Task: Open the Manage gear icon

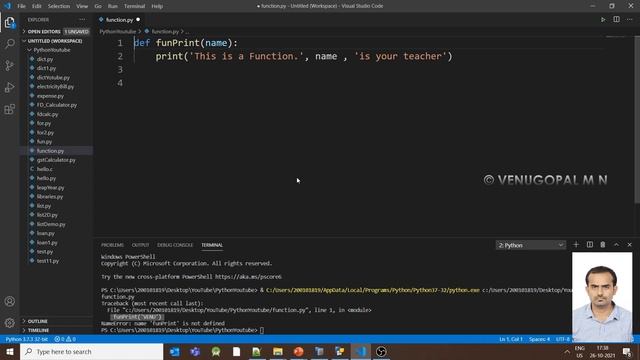Action: [x=10, y=323]
